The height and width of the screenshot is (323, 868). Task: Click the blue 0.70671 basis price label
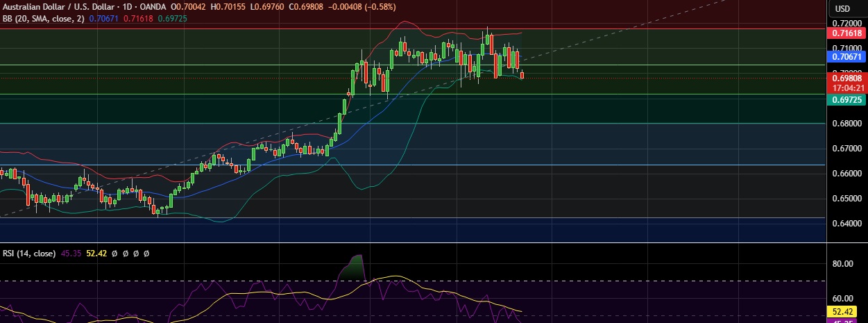846,57
